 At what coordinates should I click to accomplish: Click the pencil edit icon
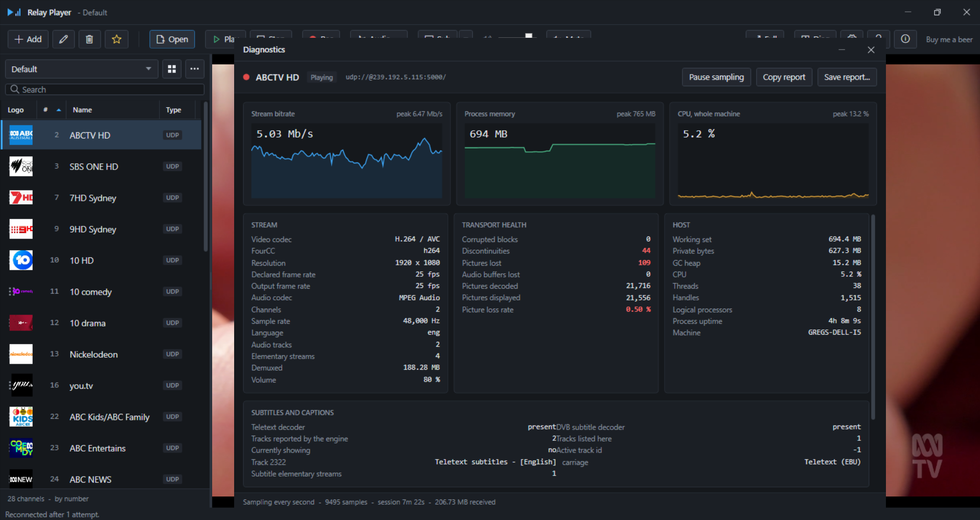(x=63, y=39)
